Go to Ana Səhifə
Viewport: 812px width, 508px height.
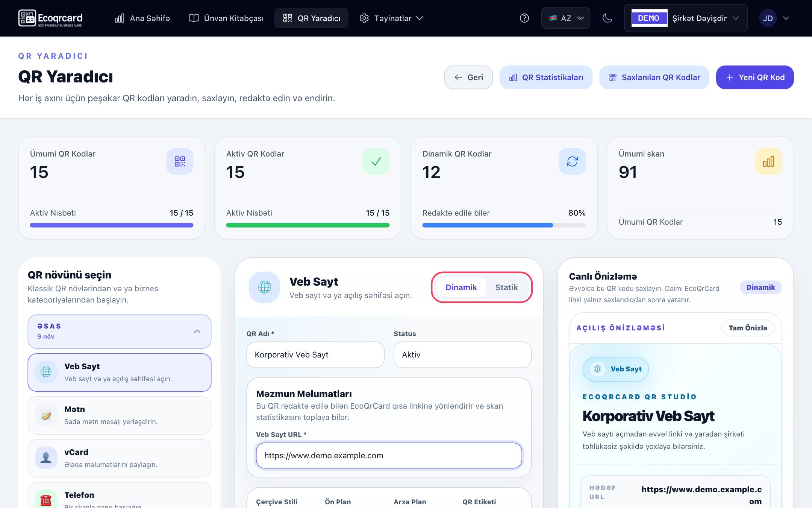[x=142, y=18]
